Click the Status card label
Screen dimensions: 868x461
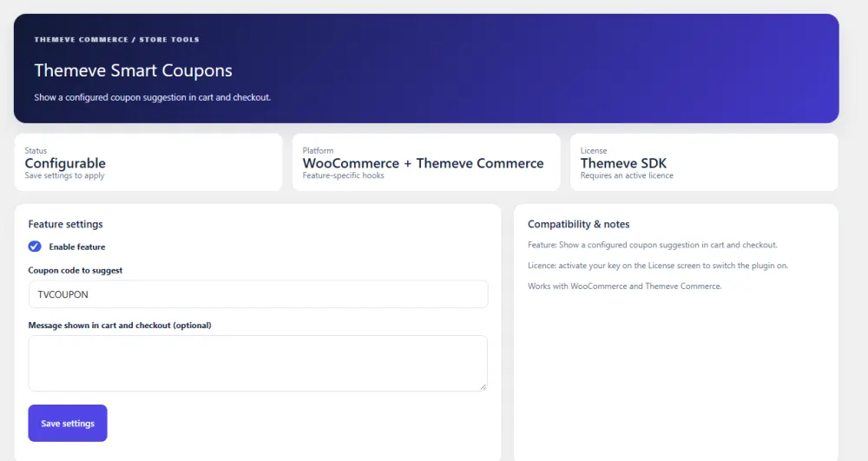36,150
